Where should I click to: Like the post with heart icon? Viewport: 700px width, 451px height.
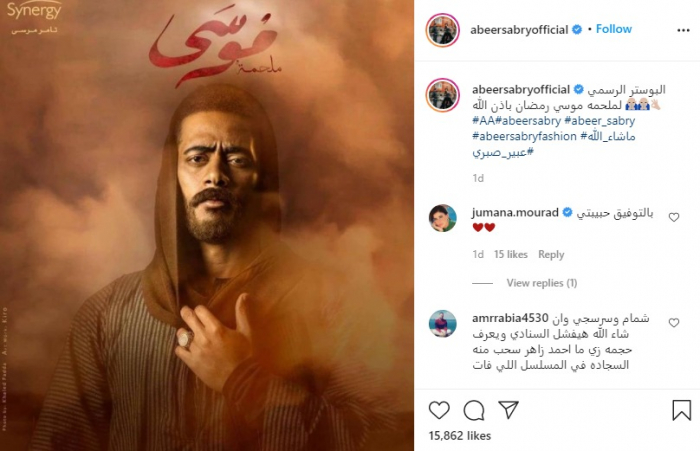439,410
